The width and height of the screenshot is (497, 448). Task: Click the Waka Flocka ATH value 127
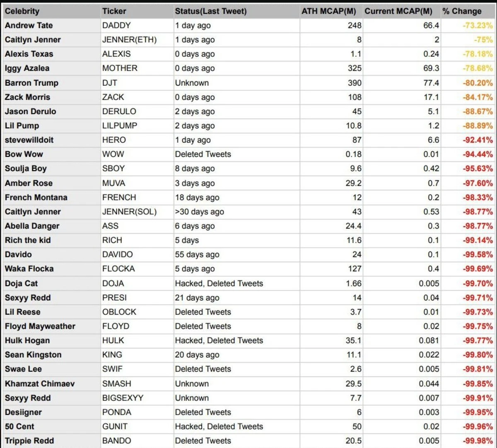point(355,269)
